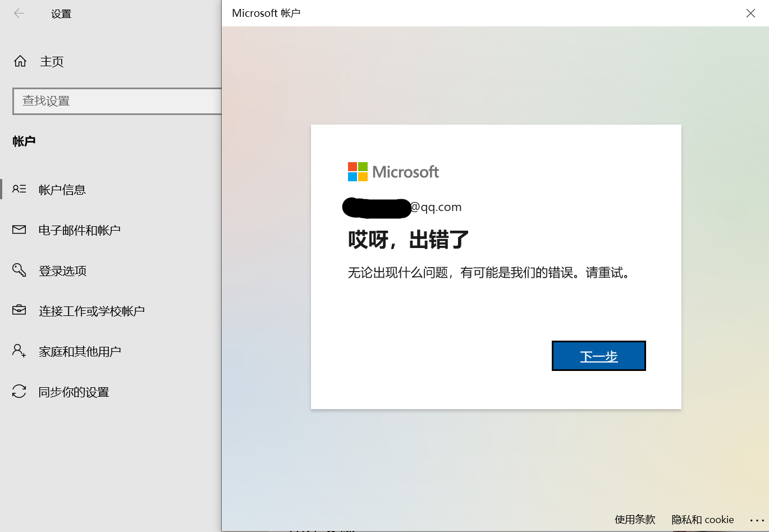Select the envelope icon for 电子邮件和帐户
Screen dimensions: 769x532
point(19,230)
